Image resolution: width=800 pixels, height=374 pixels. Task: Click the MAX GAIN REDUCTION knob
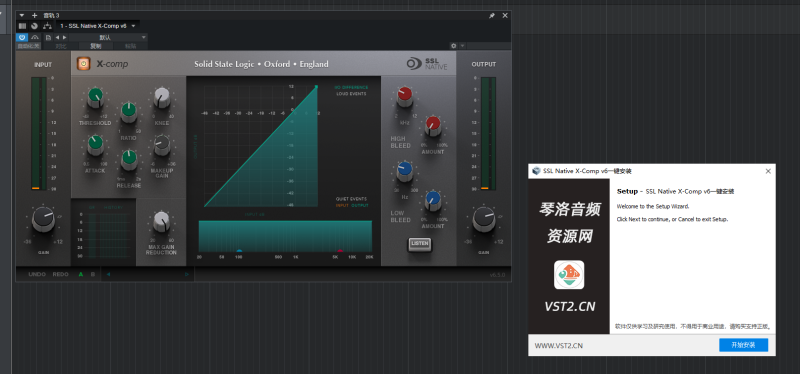161,221
